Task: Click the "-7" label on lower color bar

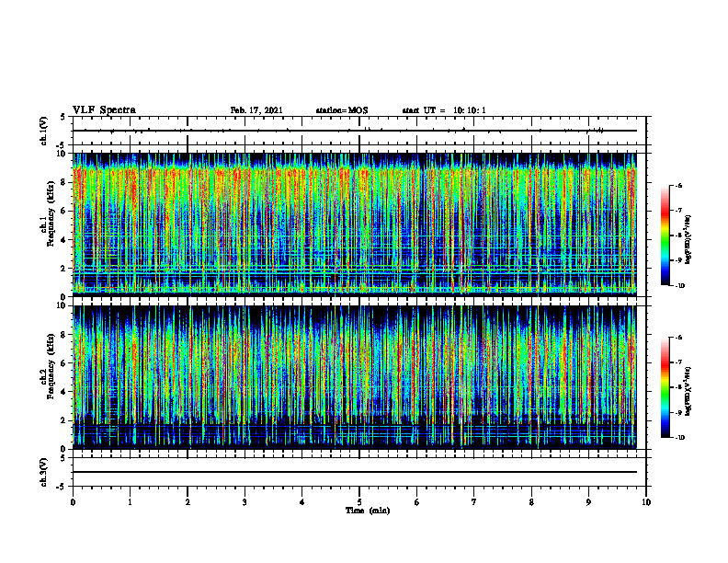Action: click(677, 362)
